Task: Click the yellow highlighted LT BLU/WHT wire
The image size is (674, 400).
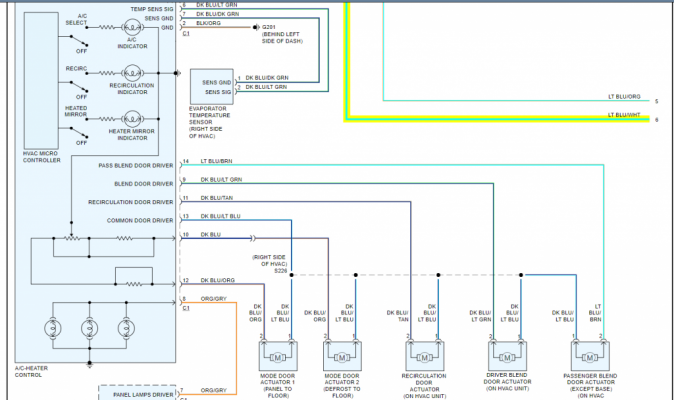Action: [x=497, y=119]
